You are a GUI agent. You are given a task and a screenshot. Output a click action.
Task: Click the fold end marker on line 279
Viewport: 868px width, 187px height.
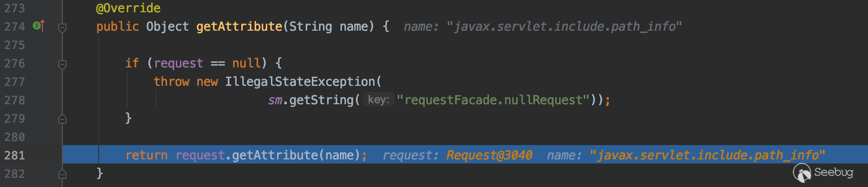point(62,119)
